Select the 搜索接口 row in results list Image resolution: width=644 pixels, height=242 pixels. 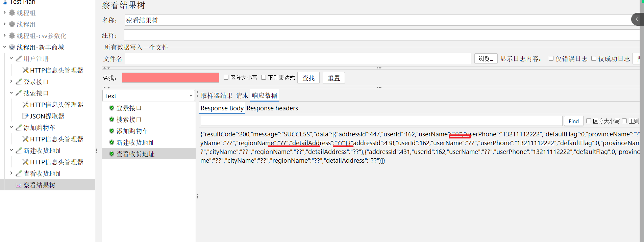[x=149, y=119]
